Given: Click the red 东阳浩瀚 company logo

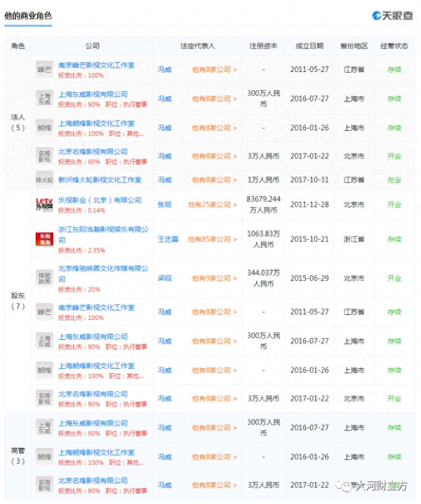Looking at the screenshot, I should coord(45,239).
